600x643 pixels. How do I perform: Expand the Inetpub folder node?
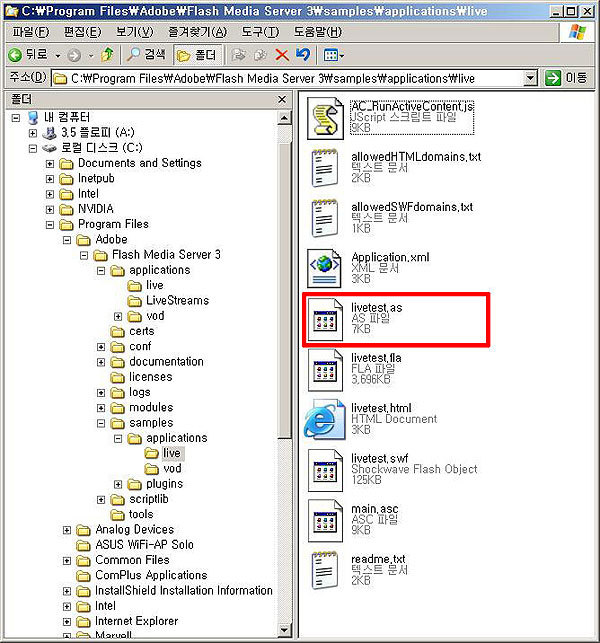click(50, 179)
